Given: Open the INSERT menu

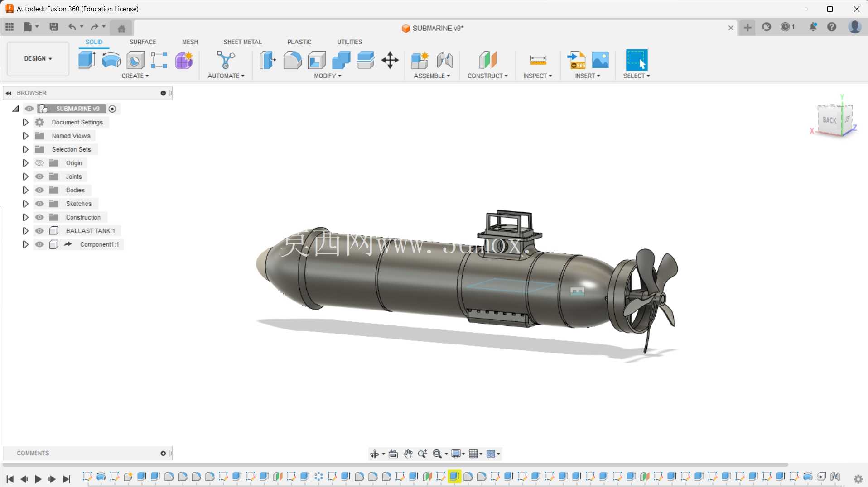Looking at the screenshot, I should click(588, 76).
